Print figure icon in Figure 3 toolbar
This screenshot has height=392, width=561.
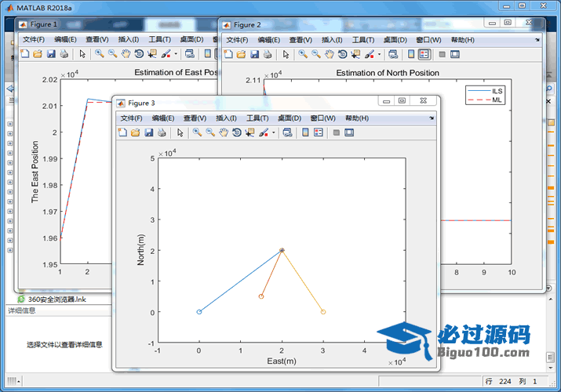(x=162, y=132)
